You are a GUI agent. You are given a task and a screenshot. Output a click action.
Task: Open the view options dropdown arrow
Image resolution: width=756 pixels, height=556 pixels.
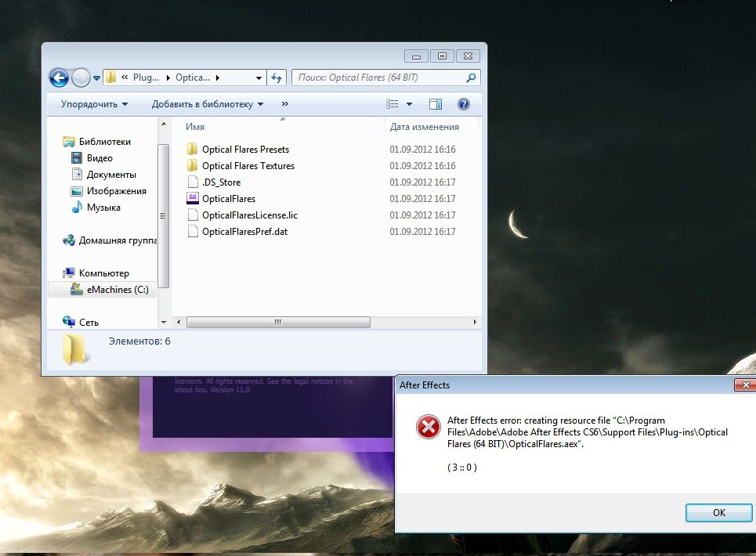point(410,104)
